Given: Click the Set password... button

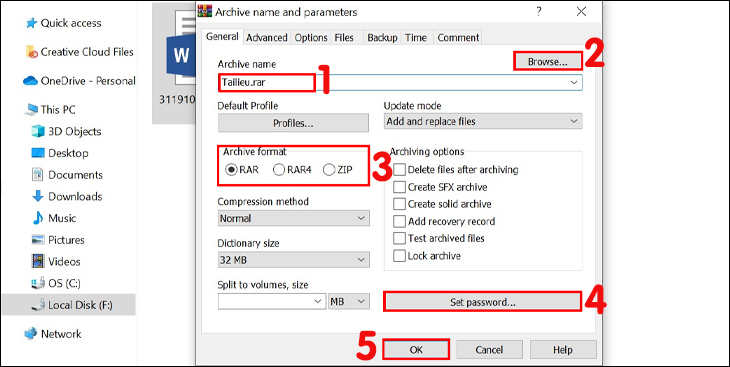Looking at the screenshot, I should pyautogui.click(x=483, y=302).
